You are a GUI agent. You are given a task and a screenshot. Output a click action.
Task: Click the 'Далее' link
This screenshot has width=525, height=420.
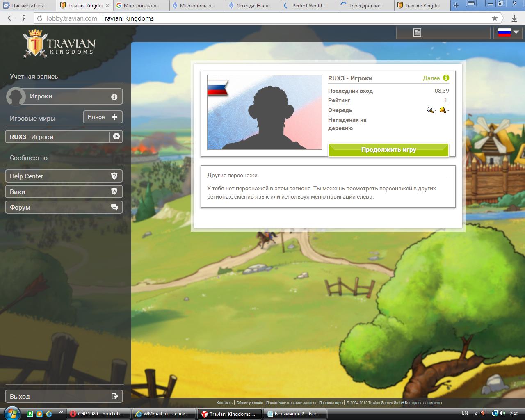(x=431, y=78)
